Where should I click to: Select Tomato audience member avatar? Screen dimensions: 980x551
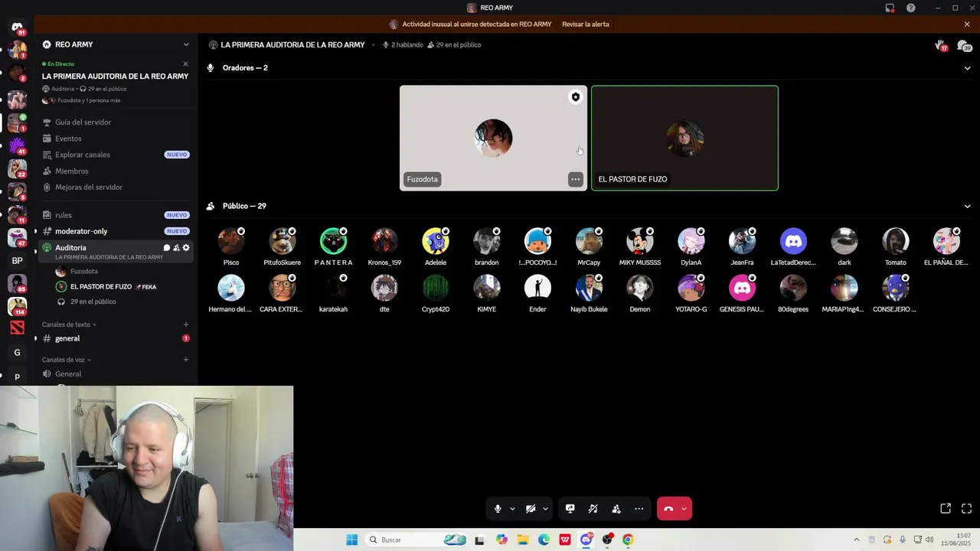tap(895, 241)
